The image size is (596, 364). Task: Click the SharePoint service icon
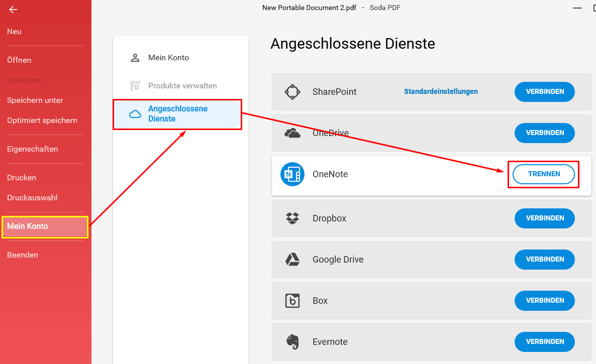(292, 92)
